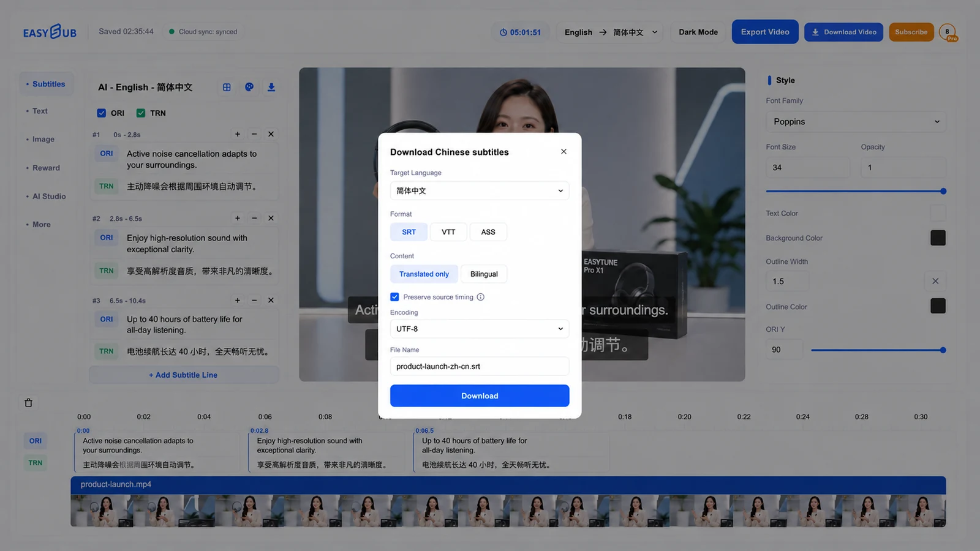Screen dimensions: 980x551
Task: Choose Translated only content option
Action: pyautogui.click(x=424, y=274)
